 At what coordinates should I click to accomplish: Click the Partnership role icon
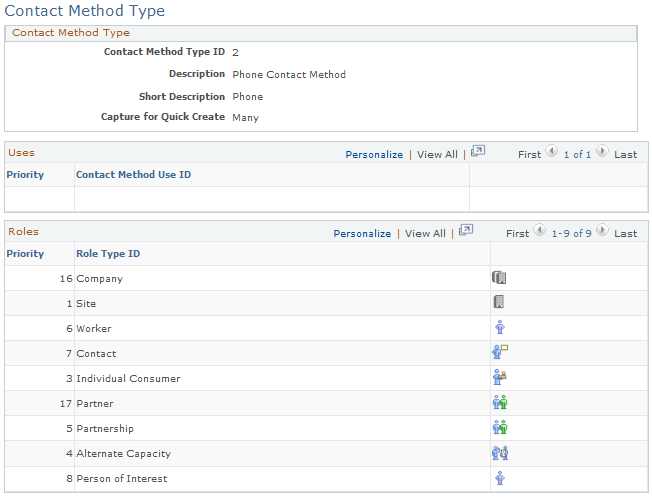(x=500, y=427)
